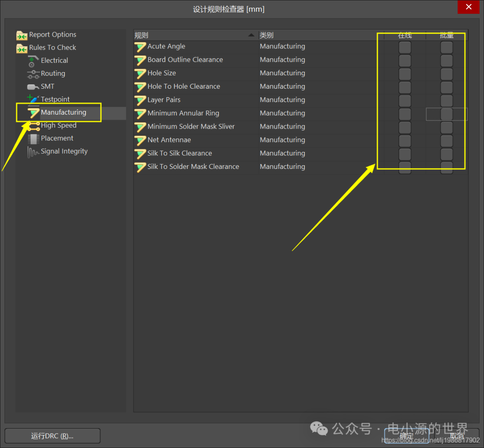Click the Rules To Check folder icon
Viewport: 484px width, 448px height.
pyautogui.click(x=22, y=48)
